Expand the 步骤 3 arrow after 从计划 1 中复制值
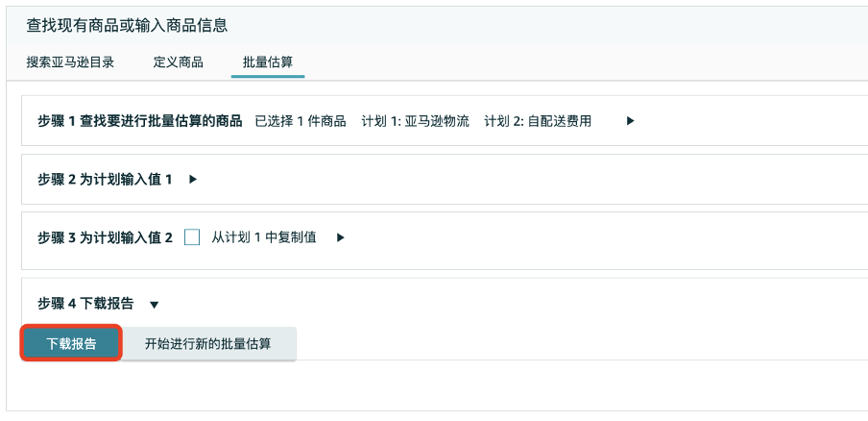The width and height of the screenshot is (868, 421). coord(341,237)
